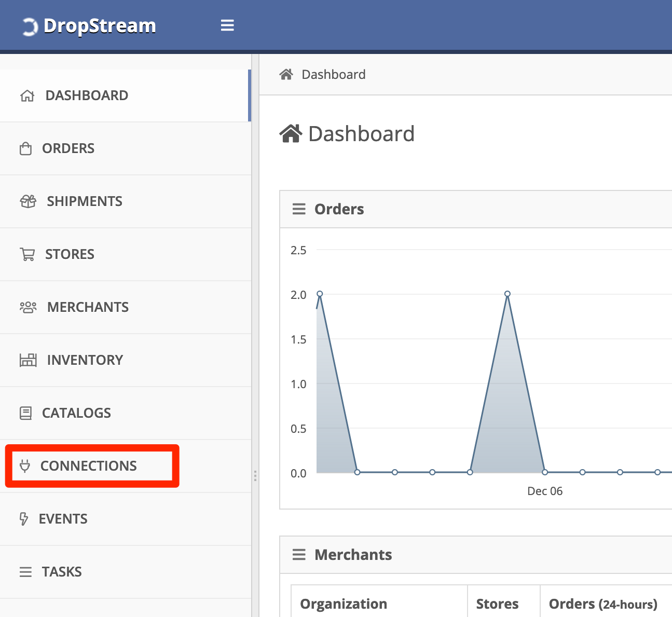Open the Connections menu item
The width and height of the screenshot is (672, 617).
[x=88, y=466]
